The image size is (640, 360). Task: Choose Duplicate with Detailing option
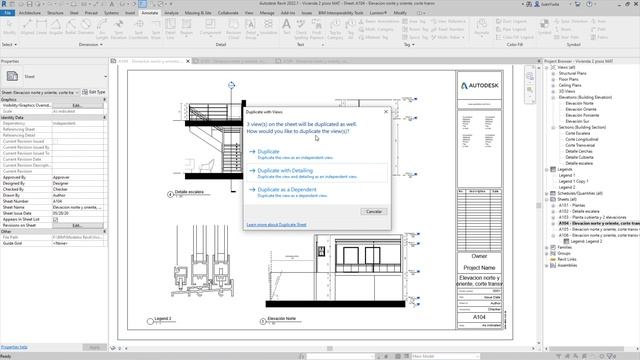[x=317, y=173]
